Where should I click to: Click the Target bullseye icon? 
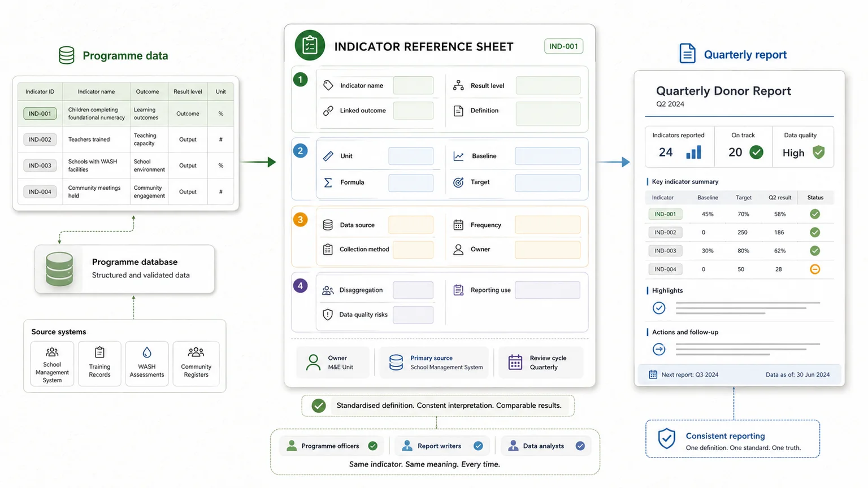(x=458, y=182)
